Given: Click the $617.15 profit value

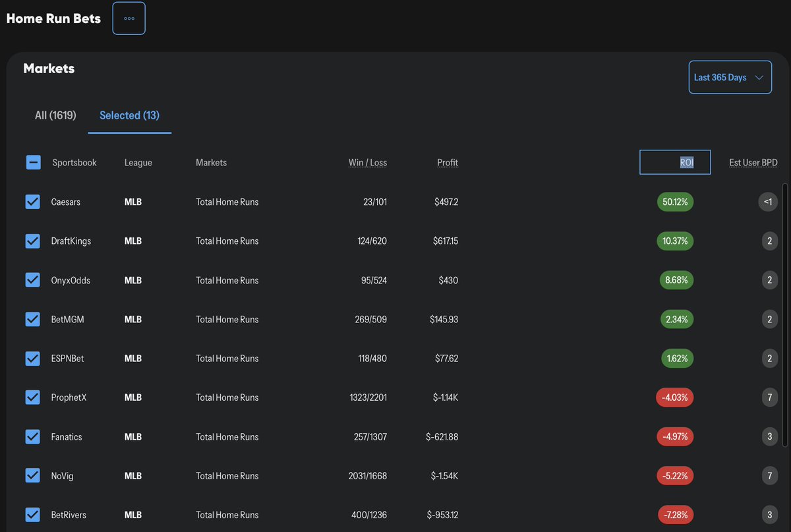Looking at the screenshot, I should tap(444, 241).
